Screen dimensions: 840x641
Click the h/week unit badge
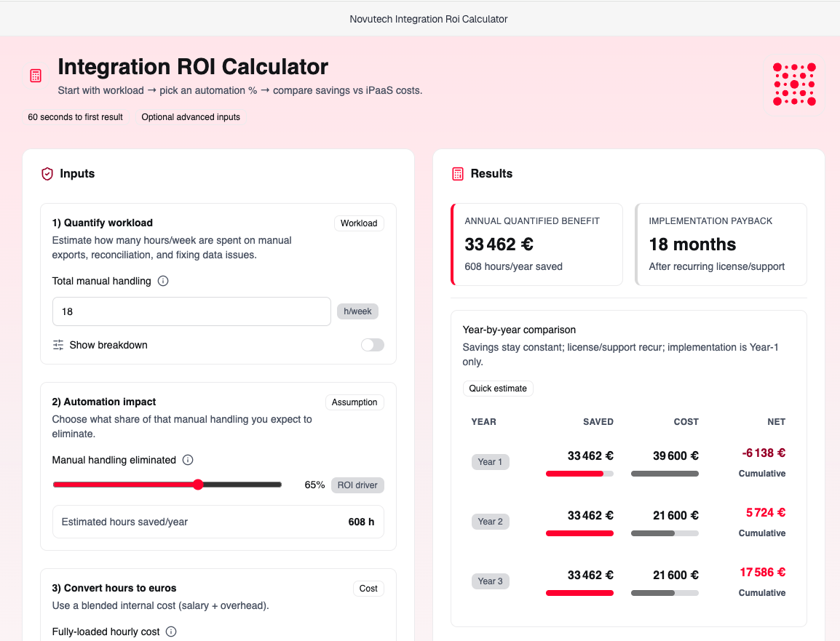pyautogui.click(x=357, y=311)
